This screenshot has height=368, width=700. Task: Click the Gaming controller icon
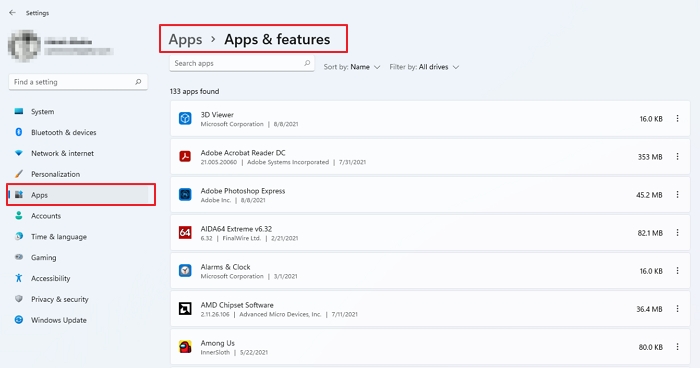tap(19, 257)
